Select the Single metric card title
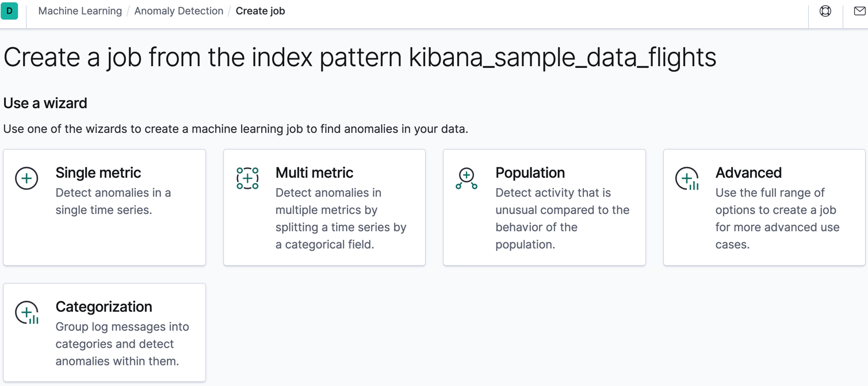 [98, 173]
